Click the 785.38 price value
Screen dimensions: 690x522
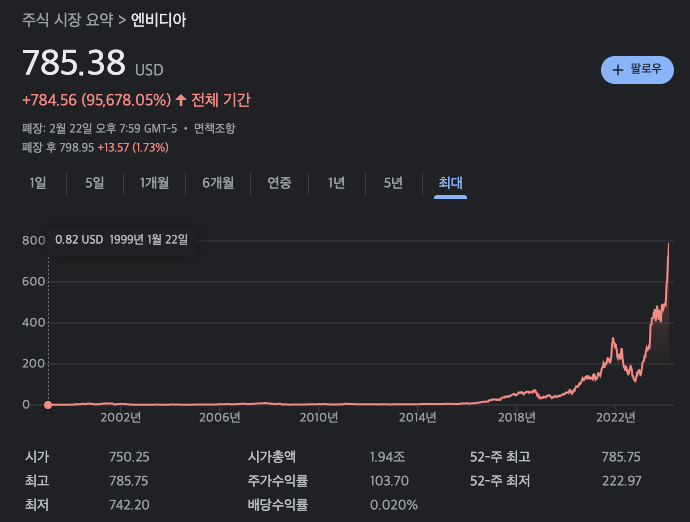tap(74, 62)
